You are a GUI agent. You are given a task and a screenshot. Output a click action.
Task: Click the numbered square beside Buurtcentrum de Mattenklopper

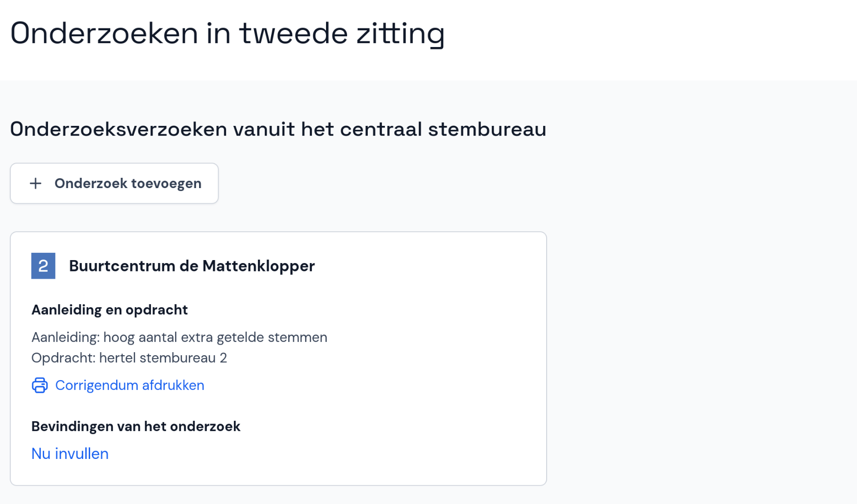coord(43,266)
